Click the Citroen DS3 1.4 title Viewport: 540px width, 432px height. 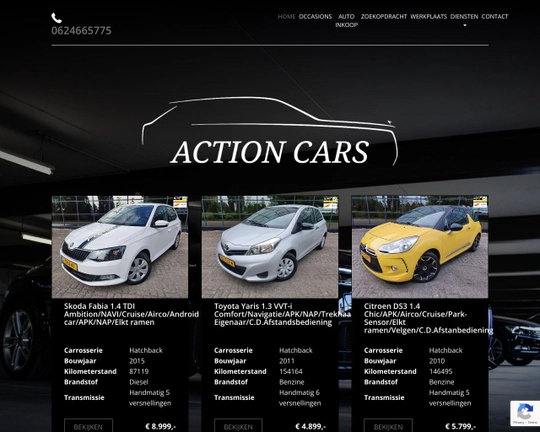(428, 318)
